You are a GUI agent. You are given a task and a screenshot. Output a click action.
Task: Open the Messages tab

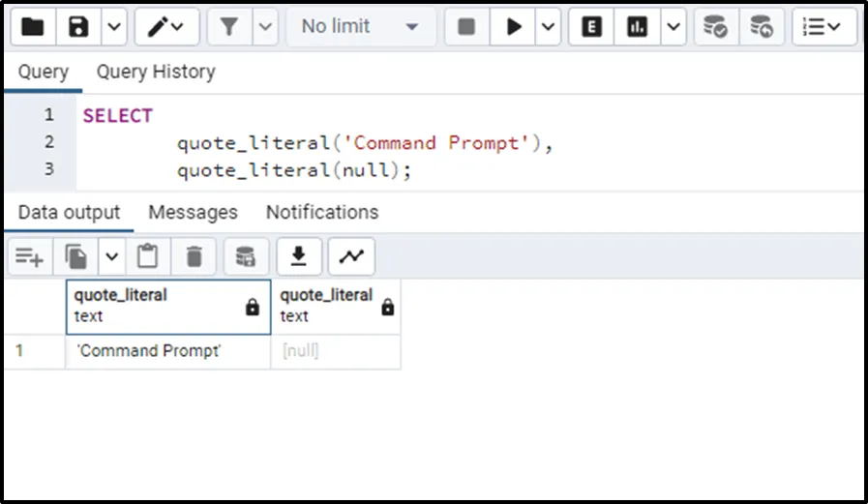[x=193, y=212]
